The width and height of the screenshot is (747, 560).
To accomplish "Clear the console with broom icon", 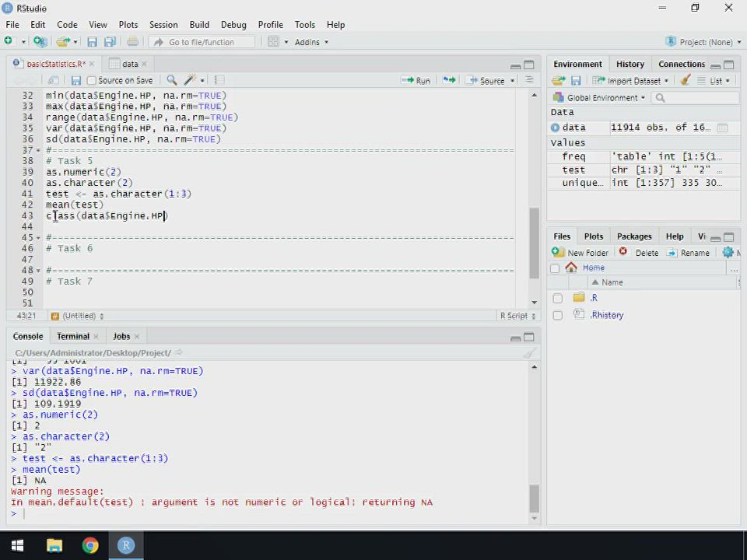I will (x=530, y=353).
